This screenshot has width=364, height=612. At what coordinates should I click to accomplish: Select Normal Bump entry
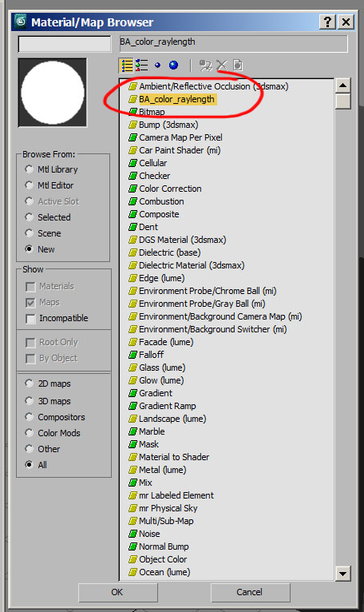pyautogui.click(x=164, y=546)
